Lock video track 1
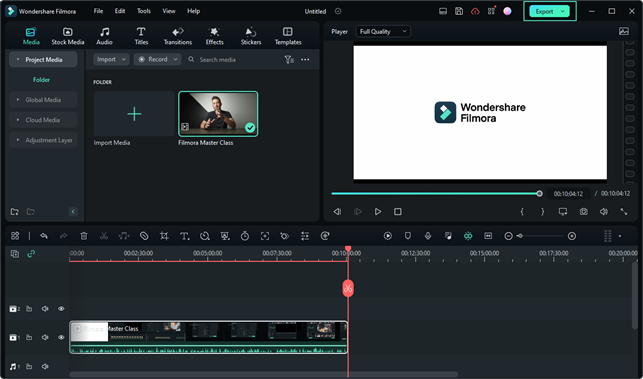The width and height of the screenshot is (643, 379). click(x=29, y=338)
